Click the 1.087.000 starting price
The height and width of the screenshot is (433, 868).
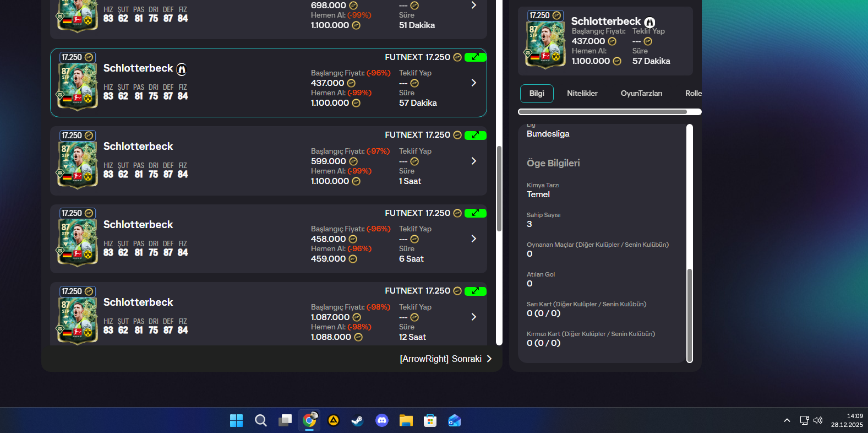(330, 317)
